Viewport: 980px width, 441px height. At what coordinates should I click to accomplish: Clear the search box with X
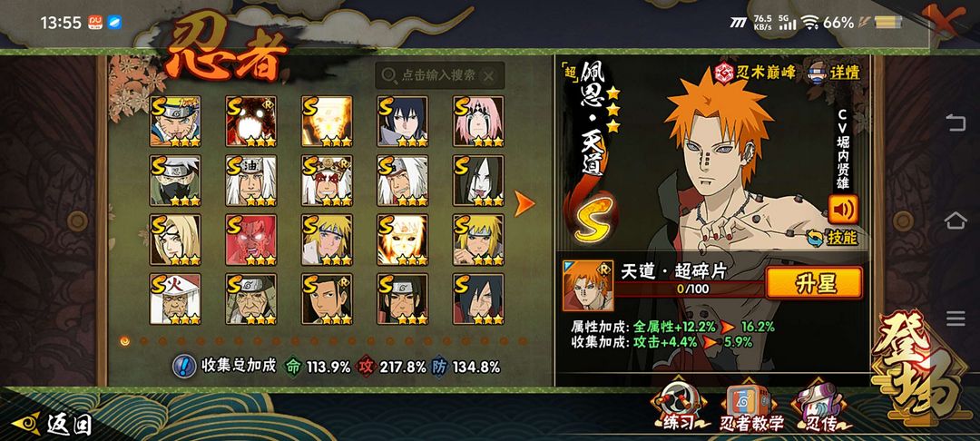pos(489,76)
